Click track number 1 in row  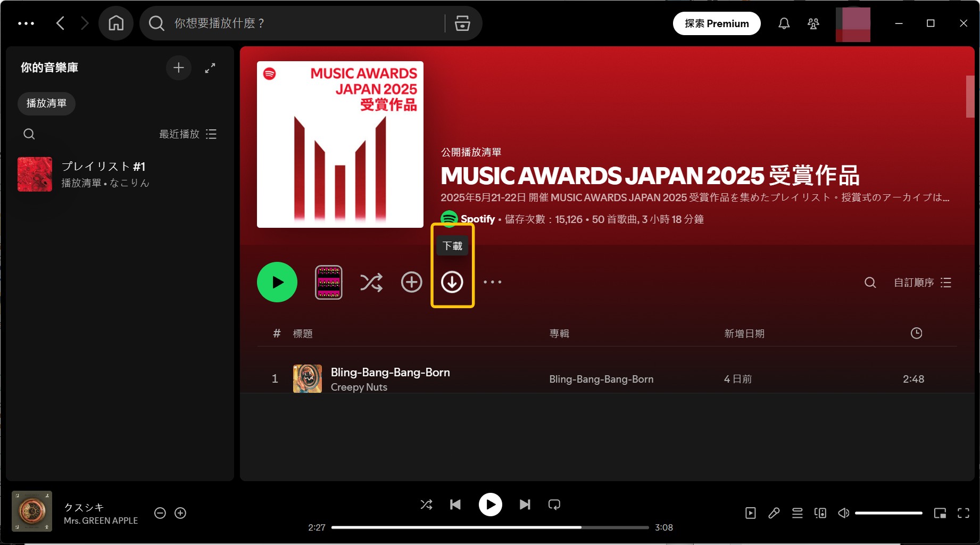tap(275, 379)
